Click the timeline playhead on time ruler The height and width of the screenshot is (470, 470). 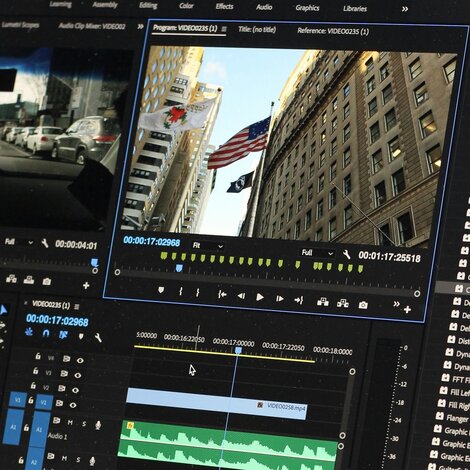tap(238, 351)
